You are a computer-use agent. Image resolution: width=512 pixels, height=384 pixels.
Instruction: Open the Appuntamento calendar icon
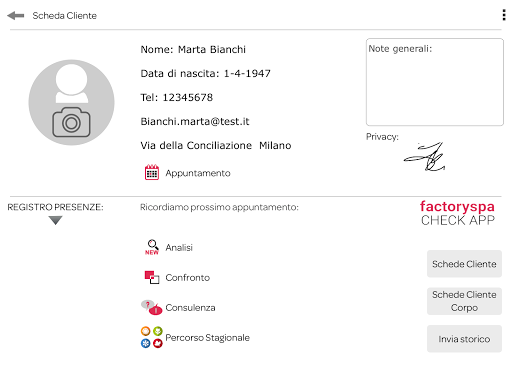[x=152, y=172]
